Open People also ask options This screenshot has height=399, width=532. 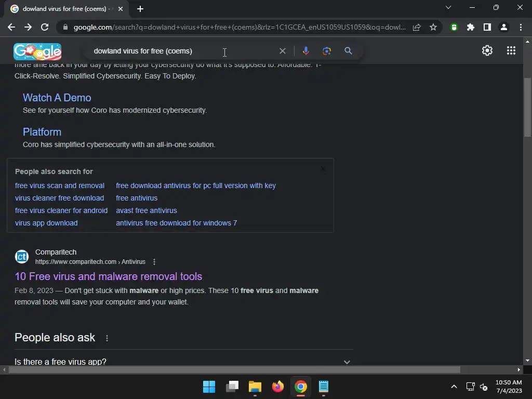pos(107,338)
